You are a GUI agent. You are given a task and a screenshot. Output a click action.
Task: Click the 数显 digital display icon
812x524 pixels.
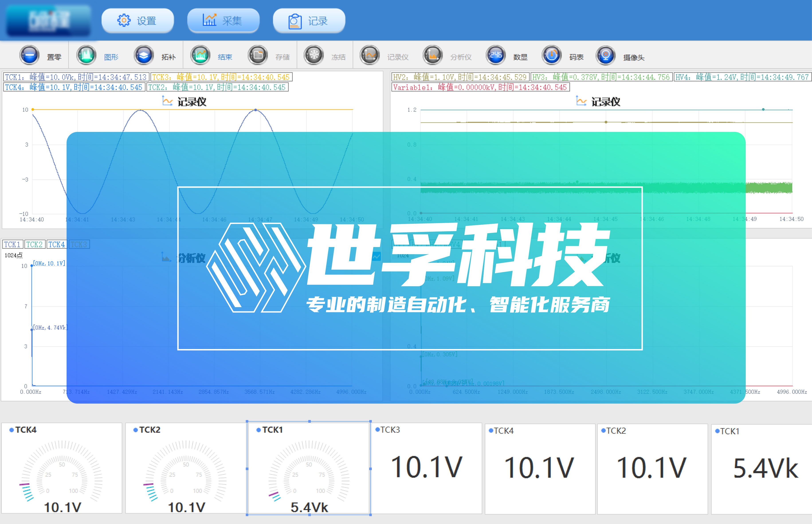click(496, 55)
